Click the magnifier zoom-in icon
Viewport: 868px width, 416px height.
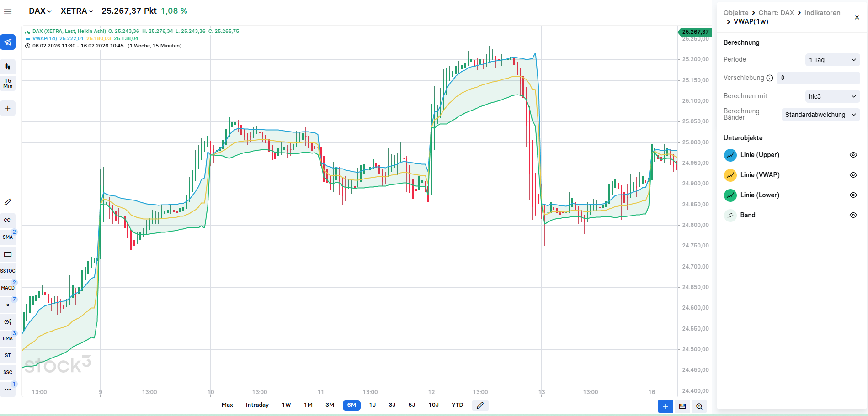(x=699, y=406)
